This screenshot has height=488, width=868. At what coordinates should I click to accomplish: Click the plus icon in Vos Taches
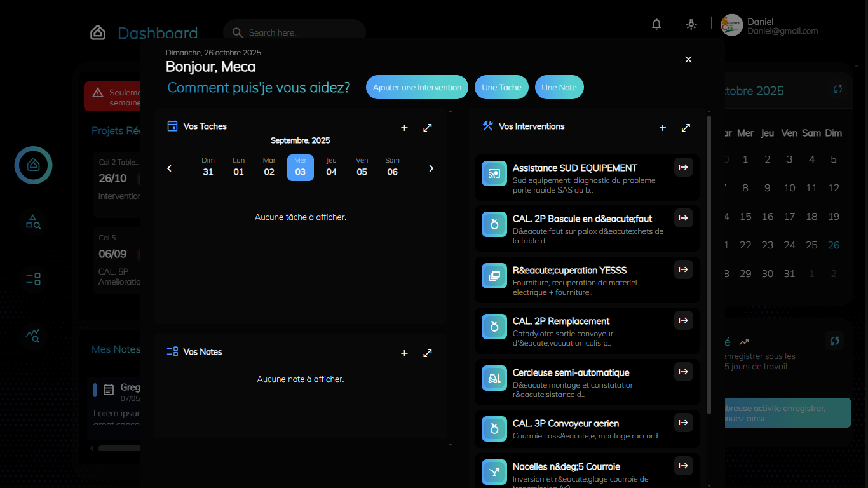click(x=404, y=128)
